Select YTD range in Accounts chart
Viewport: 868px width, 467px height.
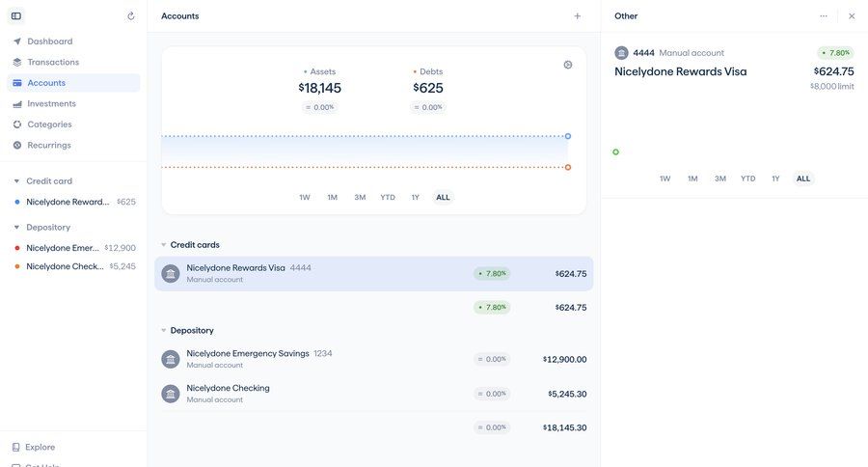[388, 197]
